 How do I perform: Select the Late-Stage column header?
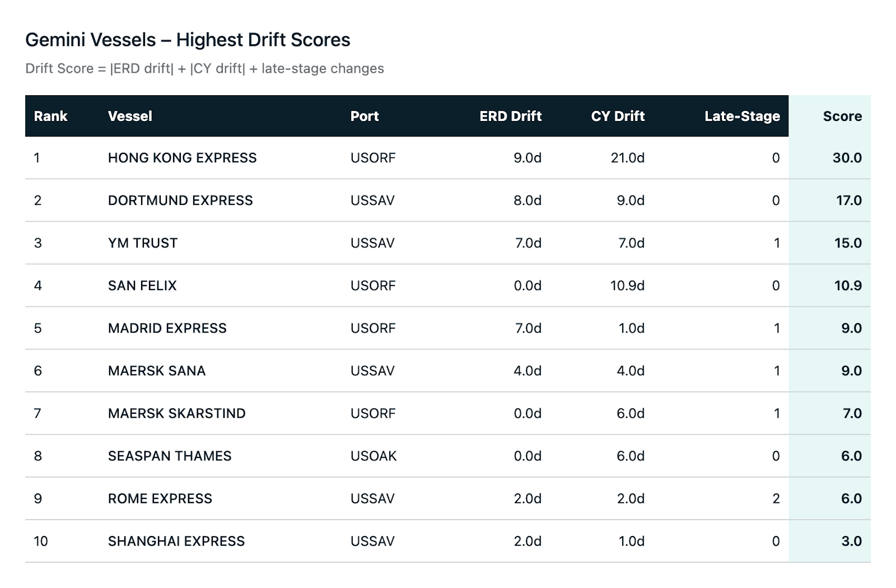pyautogui.click(x=742, y=116)
